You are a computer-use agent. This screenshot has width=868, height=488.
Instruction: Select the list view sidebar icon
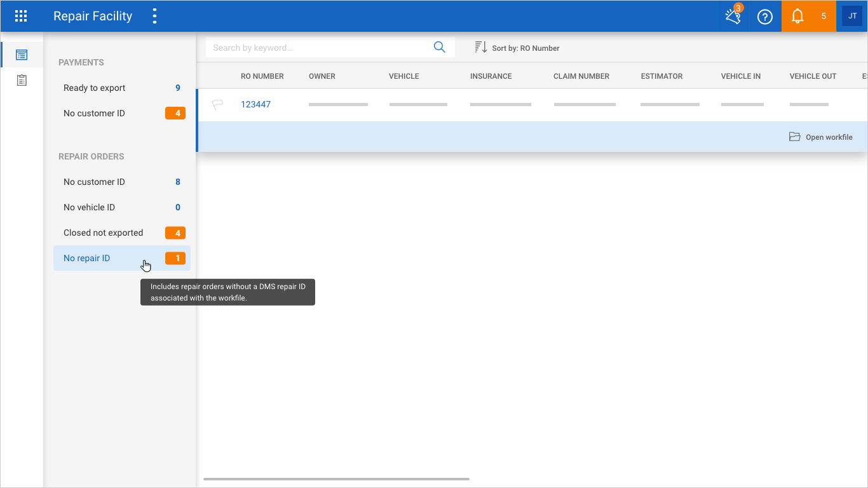pyautogui.click(x=22, y=55)
